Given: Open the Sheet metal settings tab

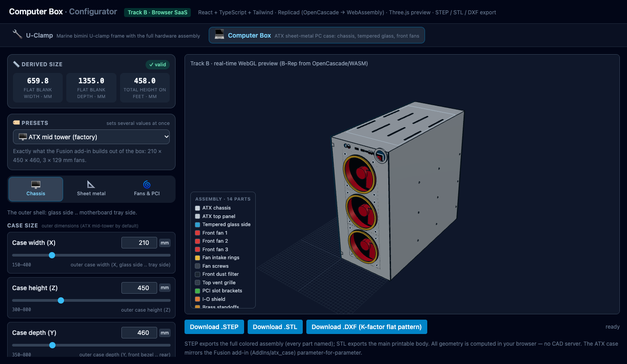Looking at the screenshot, I should click(91, 189).
